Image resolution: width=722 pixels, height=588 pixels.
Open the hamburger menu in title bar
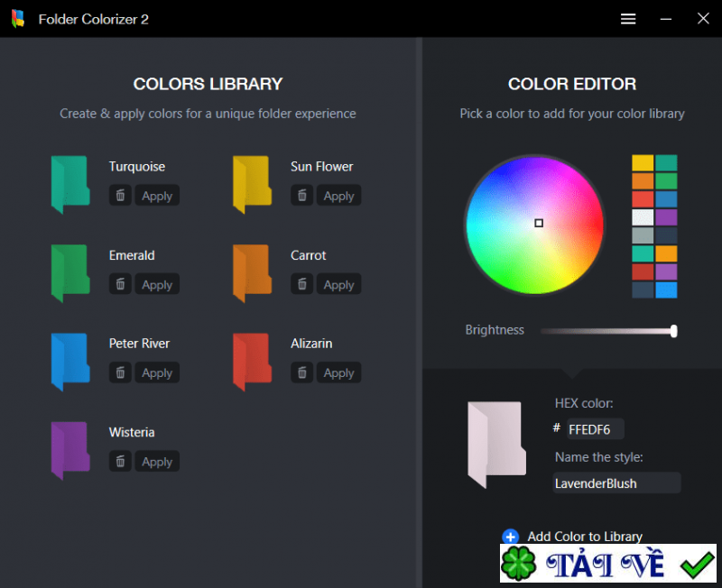point(629,19)
